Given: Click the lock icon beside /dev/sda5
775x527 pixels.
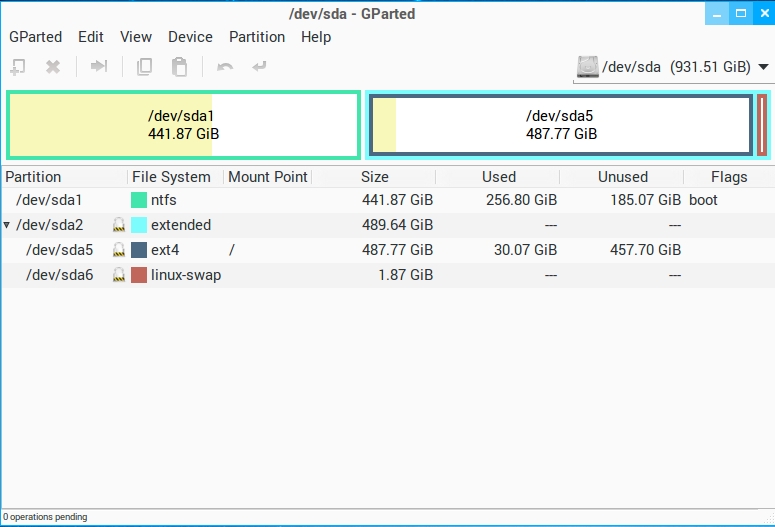Looking at the screenshot, I should point(119,250).
